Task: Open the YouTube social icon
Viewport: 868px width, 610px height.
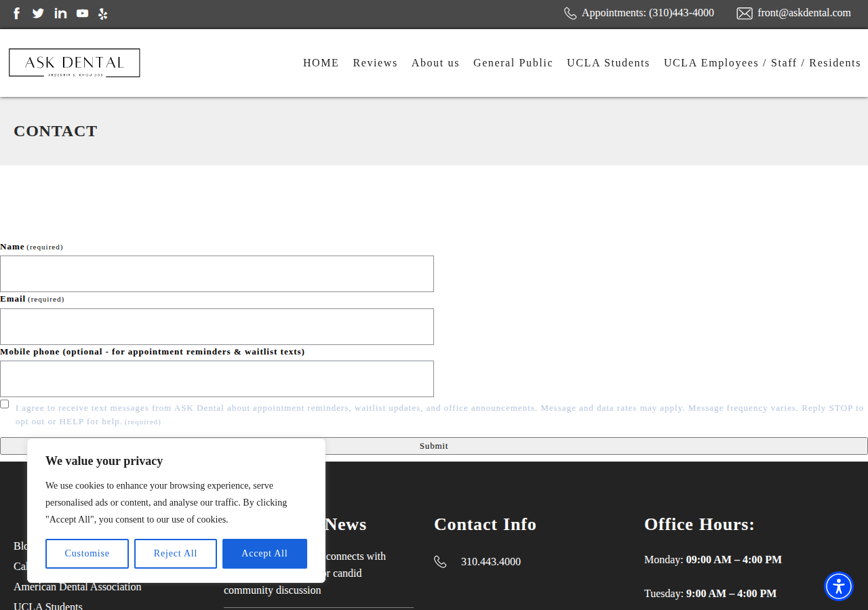Action: tap(82, 14)
